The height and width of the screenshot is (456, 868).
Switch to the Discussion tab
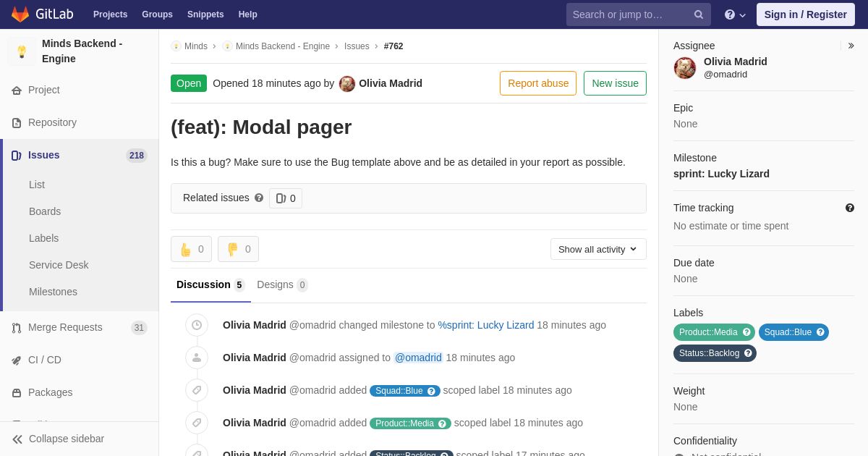click(x=210, y=284)
